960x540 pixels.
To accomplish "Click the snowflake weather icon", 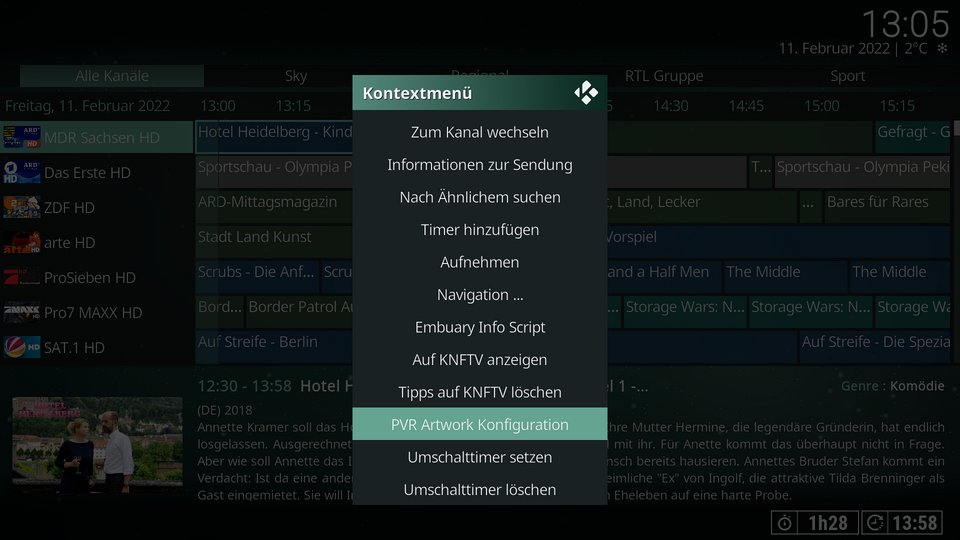I will (x=942, y=48).
